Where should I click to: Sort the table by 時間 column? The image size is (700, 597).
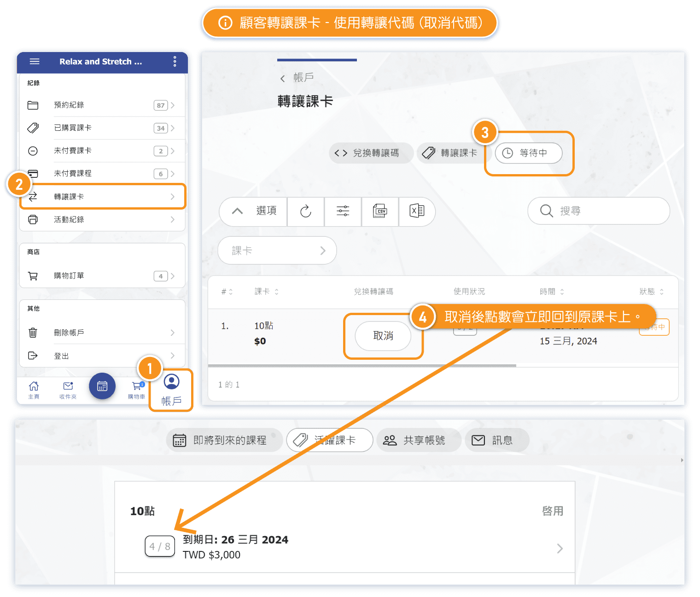click(x=552, y=292)
